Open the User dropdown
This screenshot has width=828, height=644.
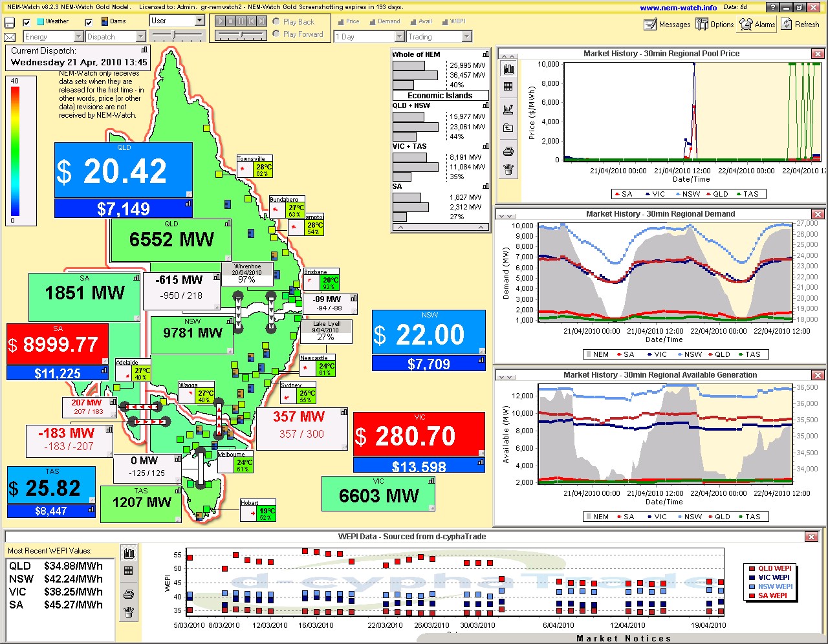tap(199, 21)
